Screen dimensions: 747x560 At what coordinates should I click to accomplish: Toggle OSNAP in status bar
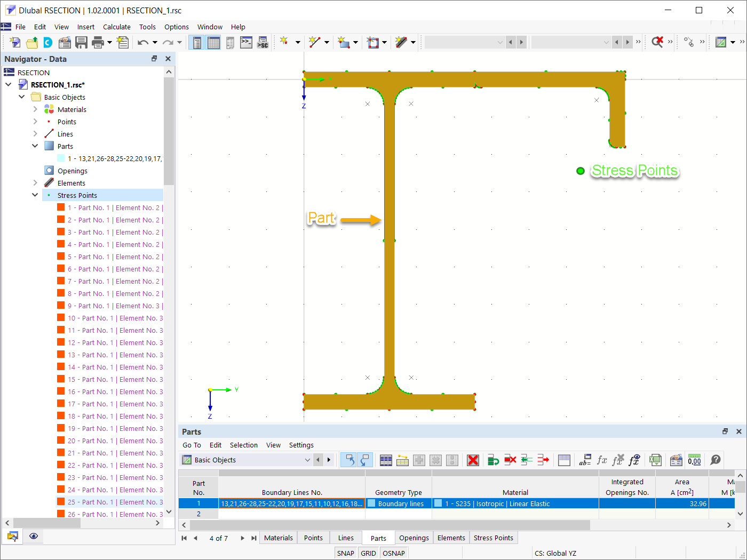coord(394,553)
